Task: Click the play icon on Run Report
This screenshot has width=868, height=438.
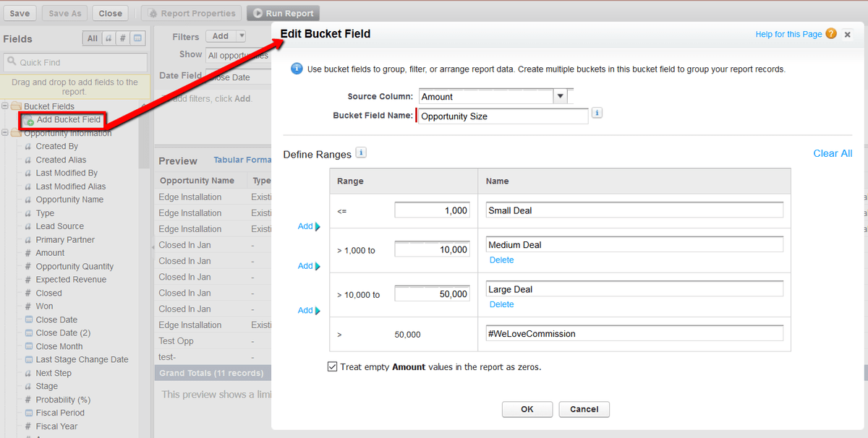Action: [x=258, y=13]
